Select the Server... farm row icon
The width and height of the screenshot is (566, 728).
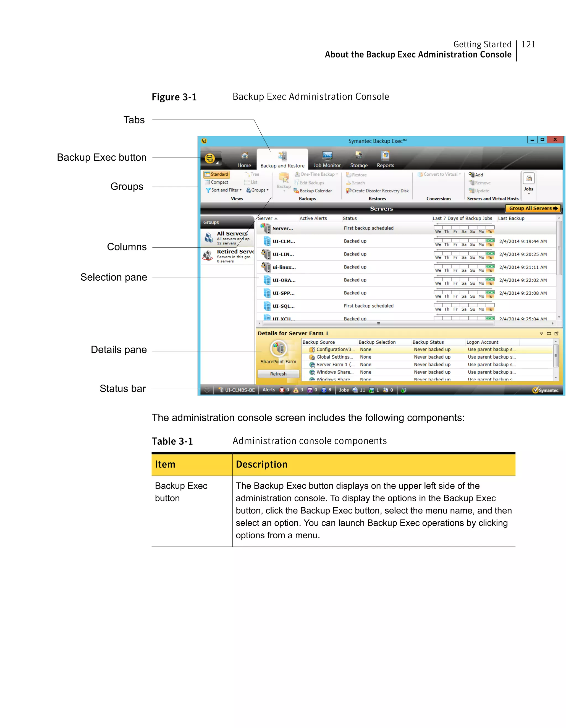(266, 228)
